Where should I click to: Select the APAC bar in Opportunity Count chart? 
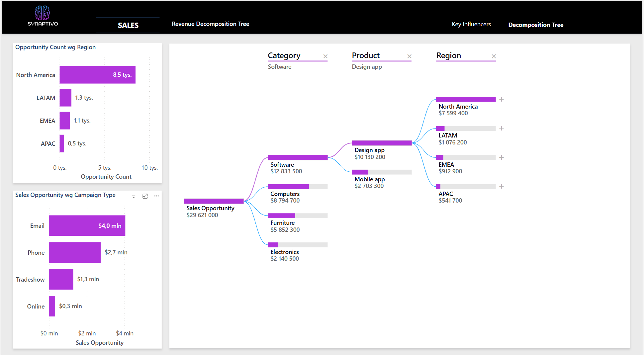(x=62, y=143)
